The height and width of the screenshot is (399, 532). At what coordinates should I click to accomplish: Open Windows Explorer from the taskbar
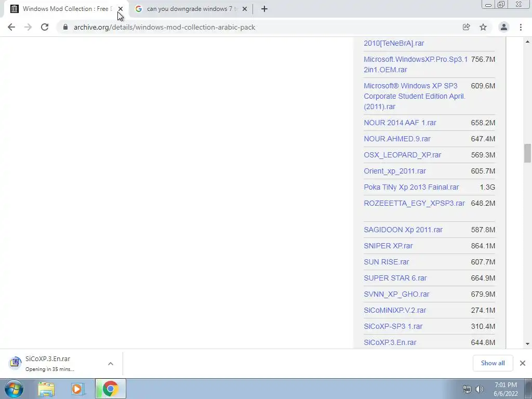pos(46,389)
